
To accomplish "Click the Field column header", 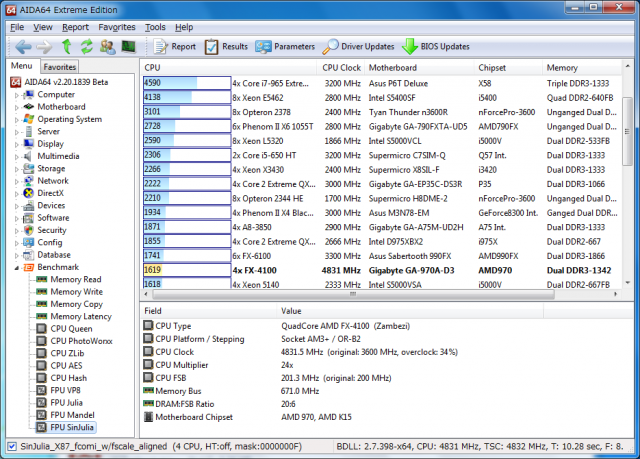I will 209,311.
